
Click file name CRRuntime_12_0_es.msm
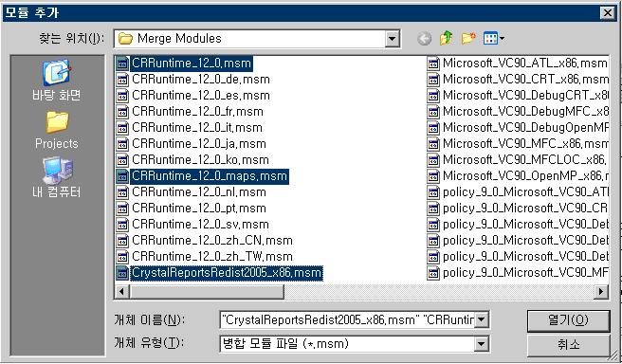pos(201,96)
